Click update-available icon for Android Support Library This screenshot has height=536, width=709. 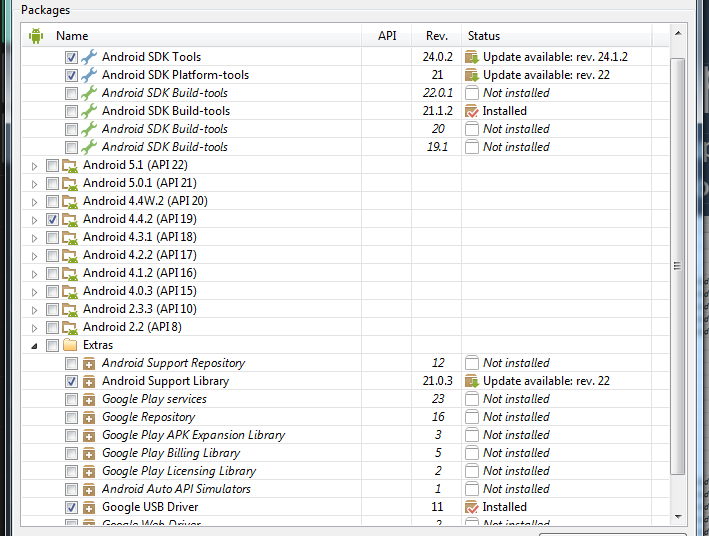pos(472,381)
